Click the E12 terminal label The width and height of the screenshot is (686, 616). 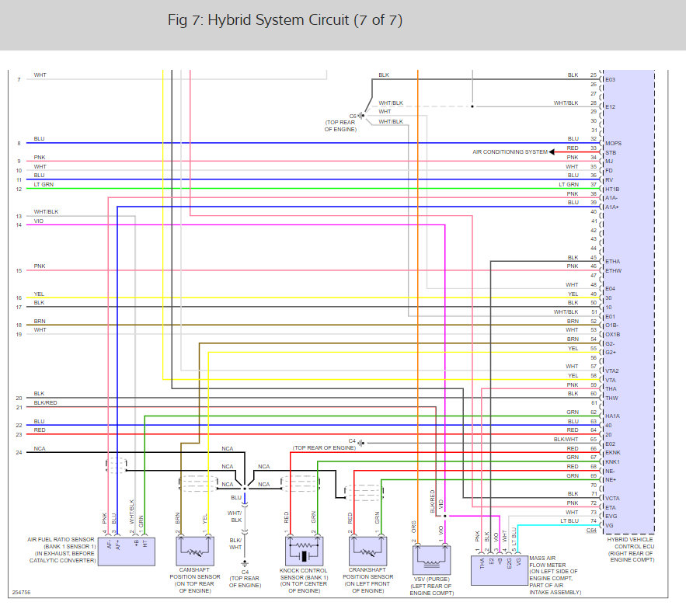point(611,106)
